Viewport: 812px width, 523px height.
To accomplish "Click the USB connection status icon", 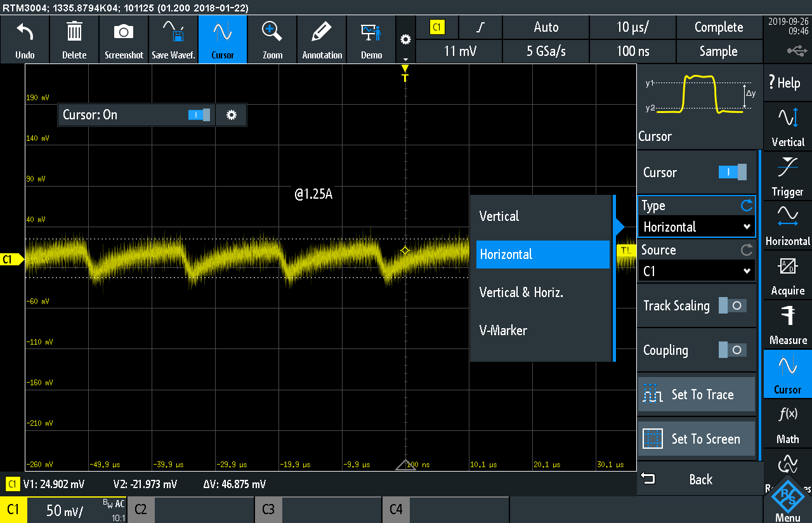I will (797, 50).
